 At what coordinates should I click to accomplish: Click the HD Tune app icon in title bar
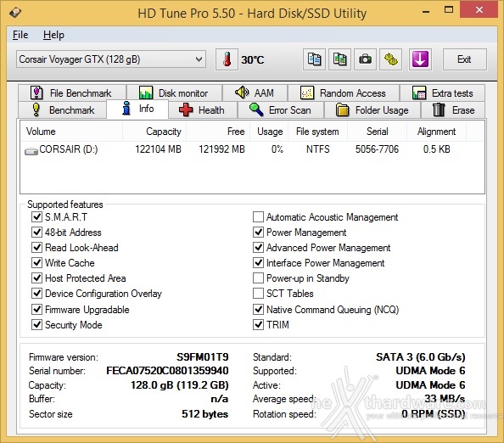click(x=15, y=13)
